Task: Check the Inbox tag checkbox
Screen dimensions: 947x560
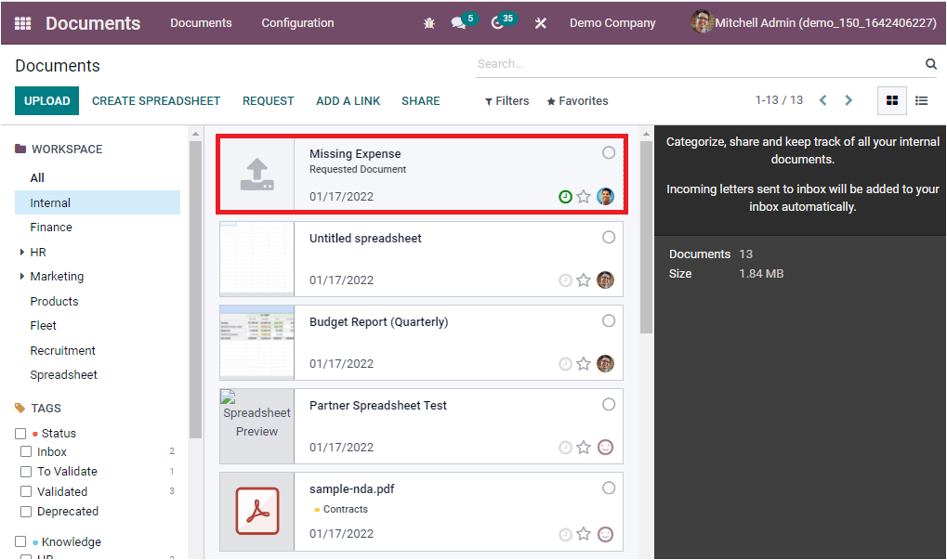Action: 26,451
